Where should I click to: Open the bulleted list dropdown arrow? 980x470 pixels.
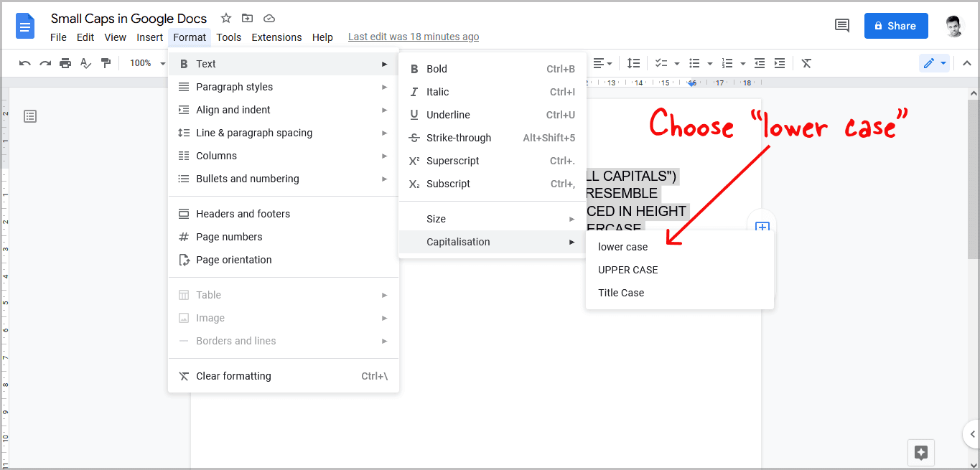coord(710,63)
